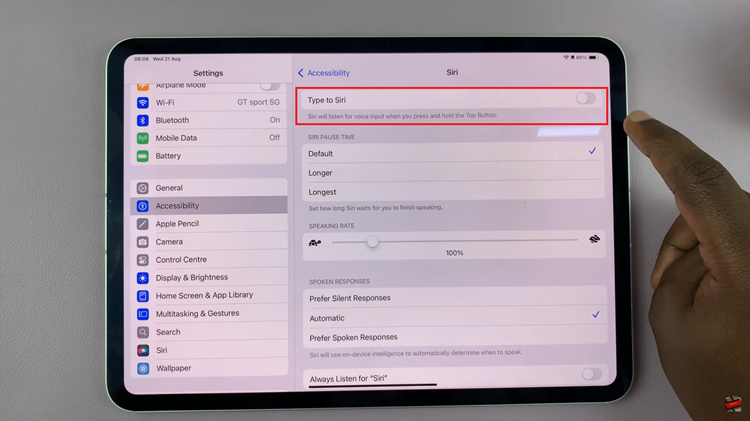Toggle Always Listen for "Siri" switch
The image size is (750, 421).
coord(591,374)
